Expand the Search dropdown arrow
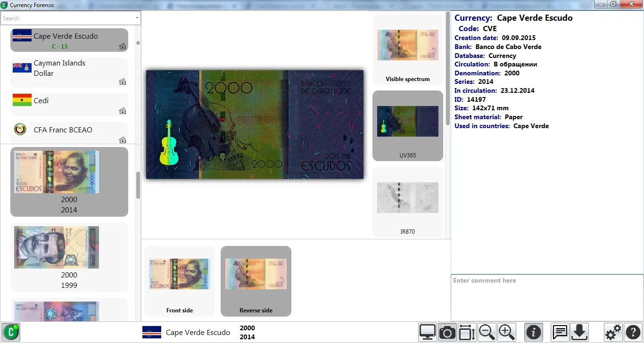Screen dimensions: 644x343 tap(137, 18)
